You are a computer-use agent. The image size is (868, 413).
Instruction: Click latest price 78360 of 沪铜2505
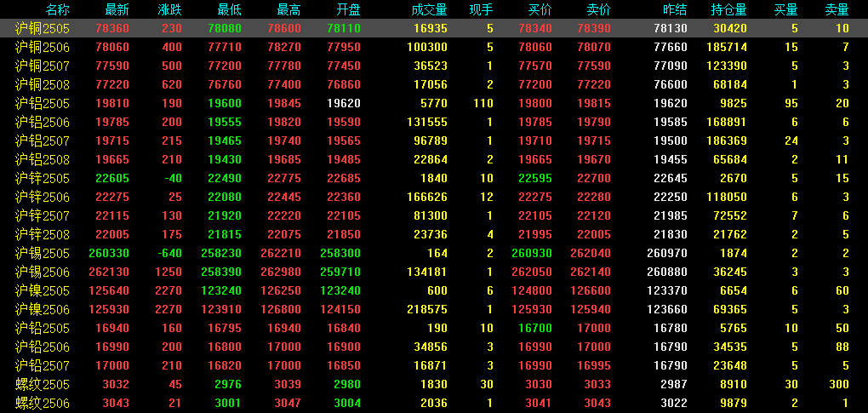click(112, 28)
